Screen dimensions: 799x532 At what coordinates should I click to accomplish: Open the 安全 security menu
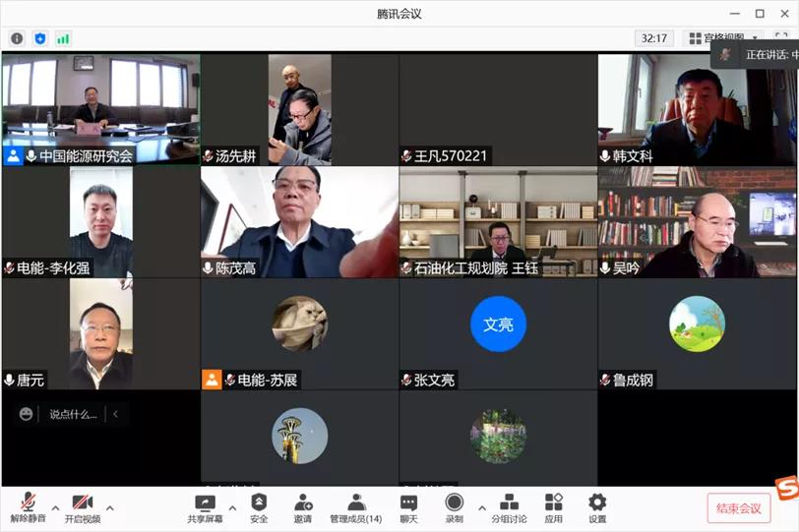(x=259, y=507)
